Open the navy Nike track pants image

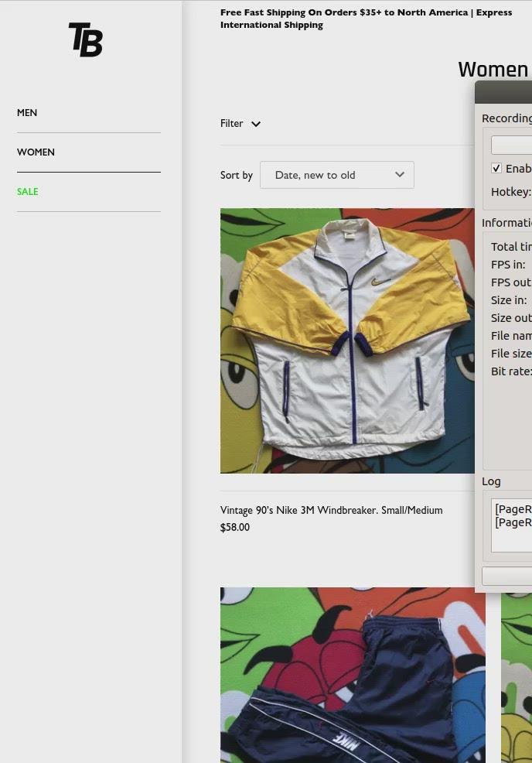(x=353, y=675)
